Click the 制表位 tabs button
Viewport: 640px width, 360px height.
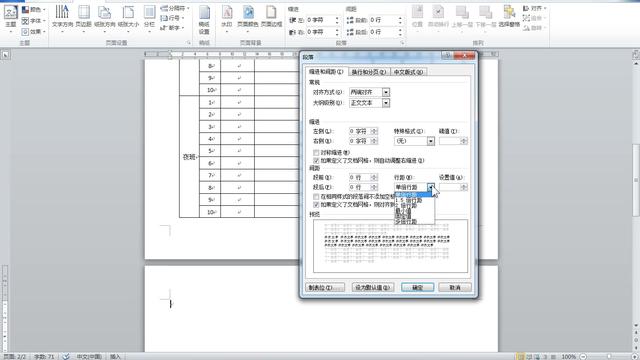(x=325, y=287)
